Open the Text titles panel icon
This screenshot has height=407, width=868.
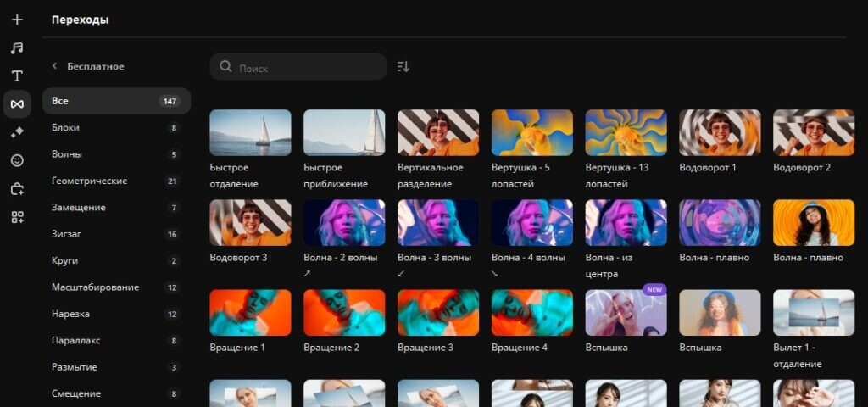[17, 75]
